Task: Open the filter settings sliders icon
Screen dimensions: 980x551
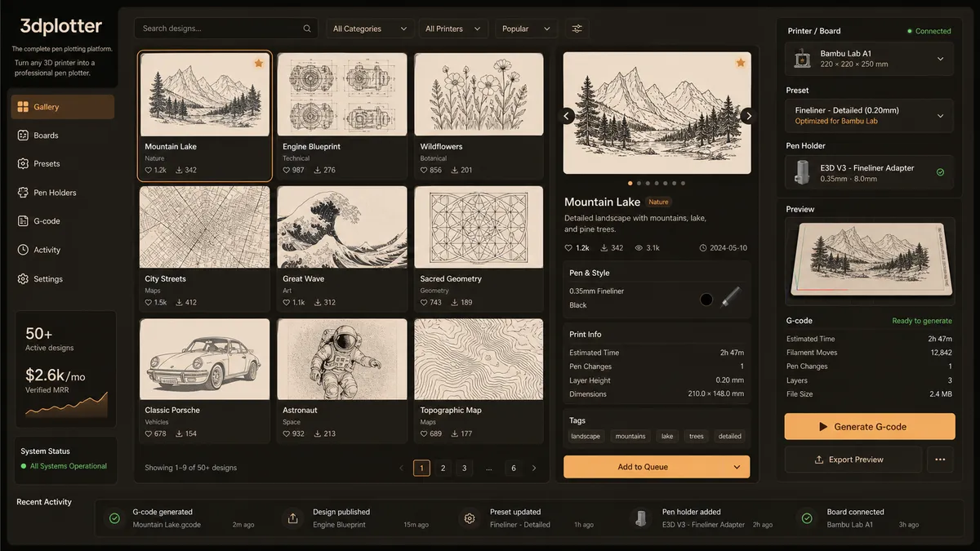Action: [577, 29]
